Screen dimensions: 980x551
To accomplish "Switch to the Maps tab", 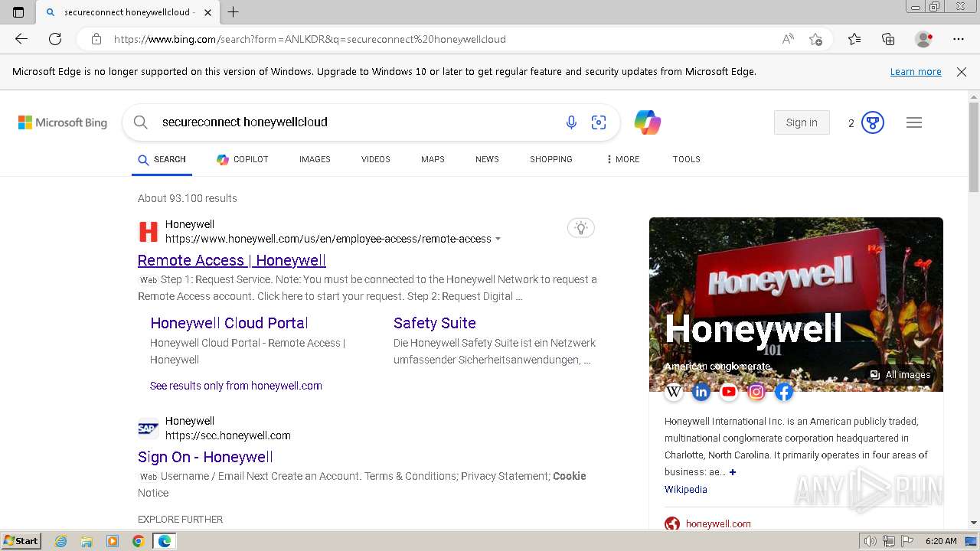I will point(433,159).
